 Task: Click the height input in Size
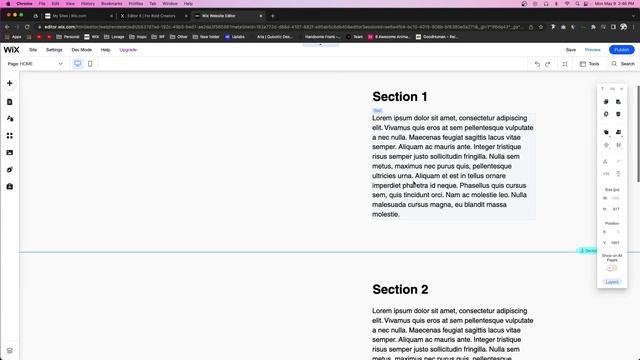tap(616, 209)
